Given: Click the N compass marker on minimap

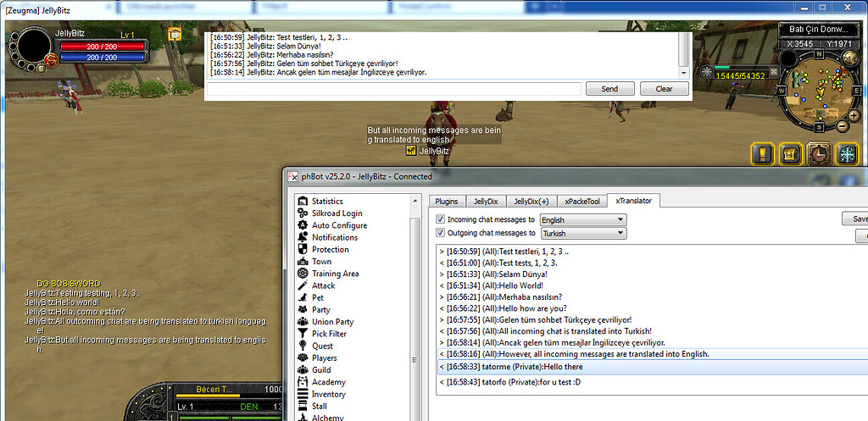Looking at the screenshot, I should pyautogui.click(x=818, y=53).
